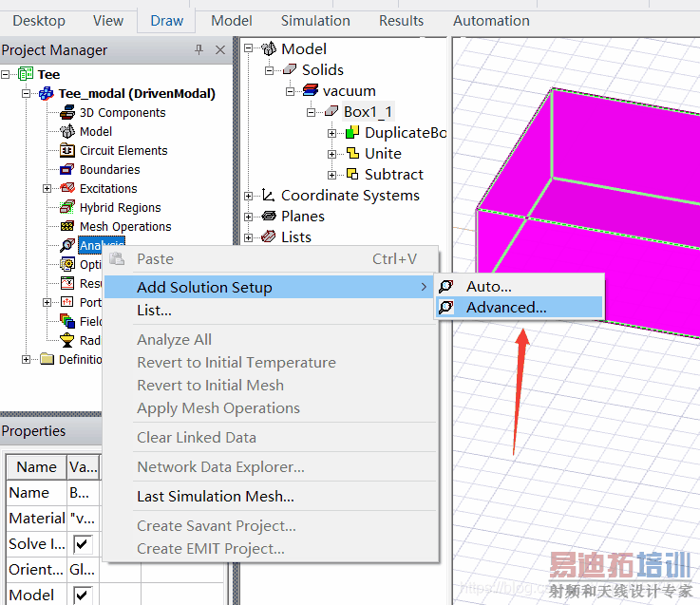The image size is (700, 605).
Task: Click the Solids icon in model tree
Action: (x=290, y=69)
